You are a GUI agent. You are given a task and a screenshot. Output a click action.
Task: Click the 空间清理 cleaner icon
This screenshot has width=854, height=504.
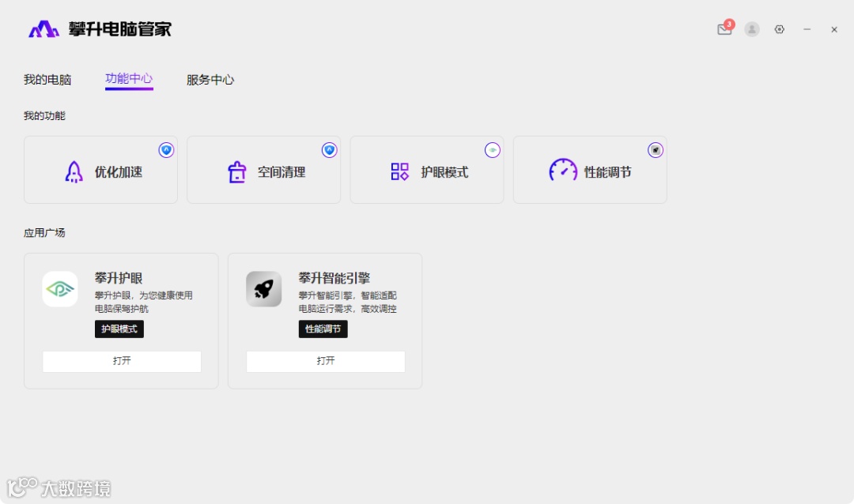(x=237, y=172)
